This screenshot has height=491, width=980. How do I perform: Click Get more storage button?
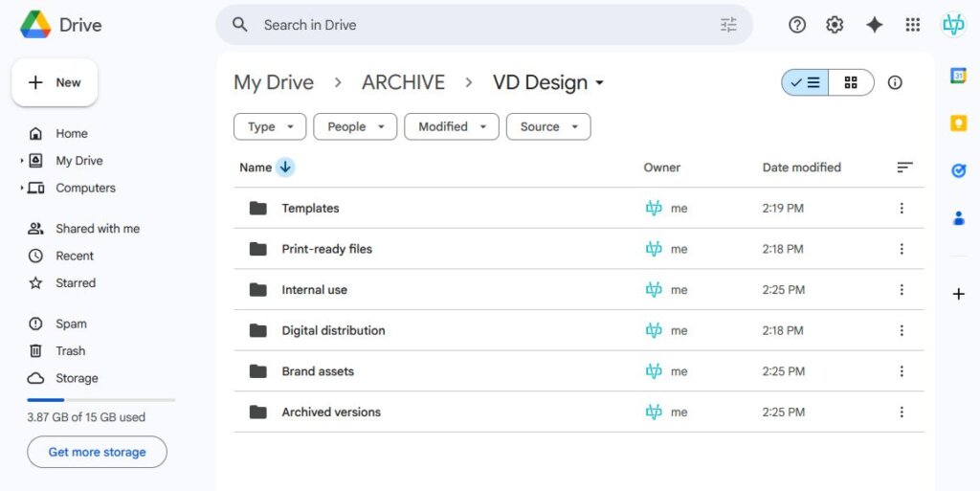[97, 452]
